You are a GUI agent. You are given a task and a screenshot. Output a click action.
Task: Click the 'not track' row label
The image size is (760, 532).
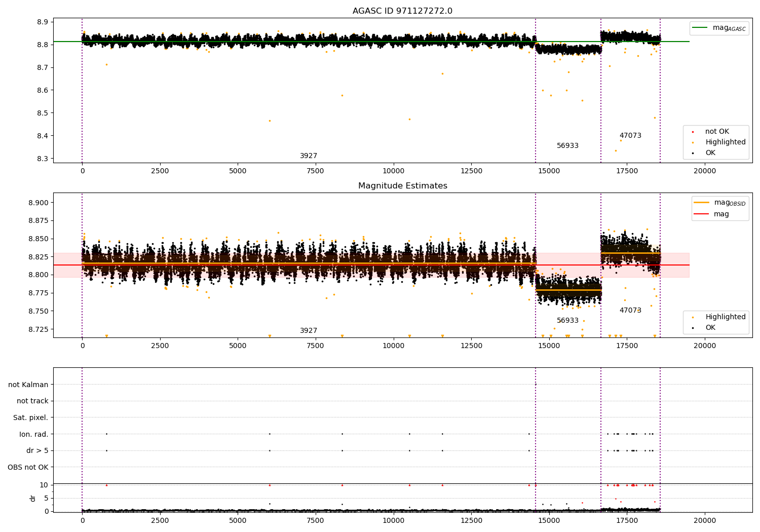(32, 401)
